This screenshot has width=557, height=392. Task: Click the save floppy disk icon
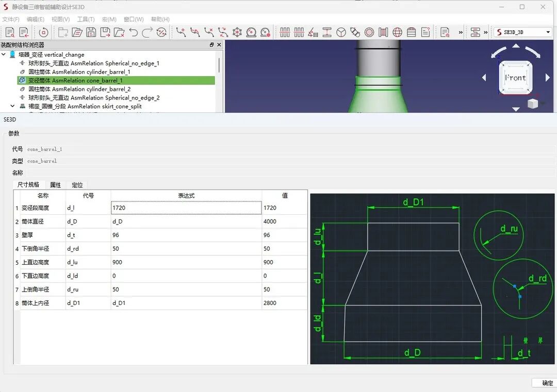coord(91,32)
